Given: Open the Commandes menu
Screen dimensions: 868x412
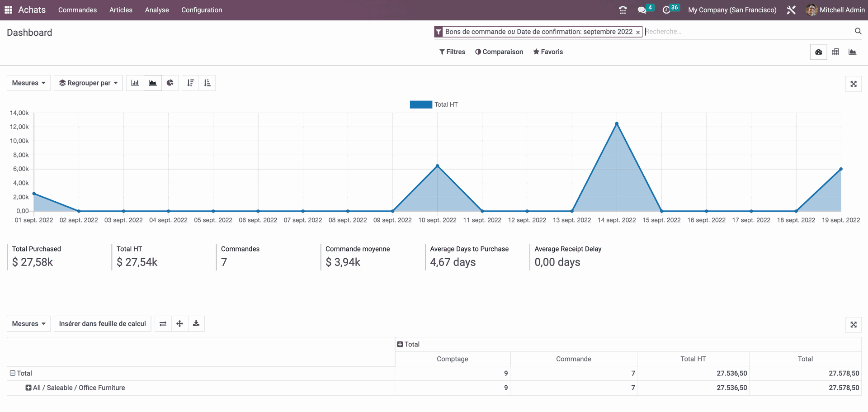Looking at the screenshot, I should [x=77, y=10].
